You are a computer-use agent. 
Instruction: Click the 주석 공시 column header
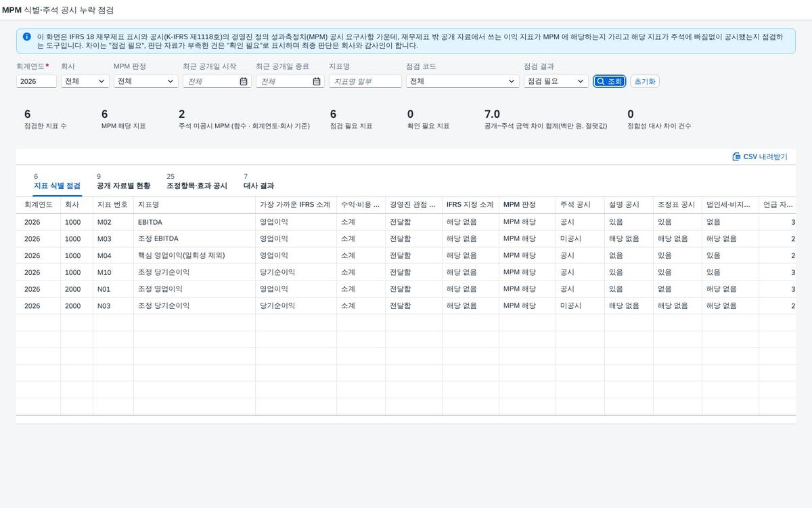(580, 205)
